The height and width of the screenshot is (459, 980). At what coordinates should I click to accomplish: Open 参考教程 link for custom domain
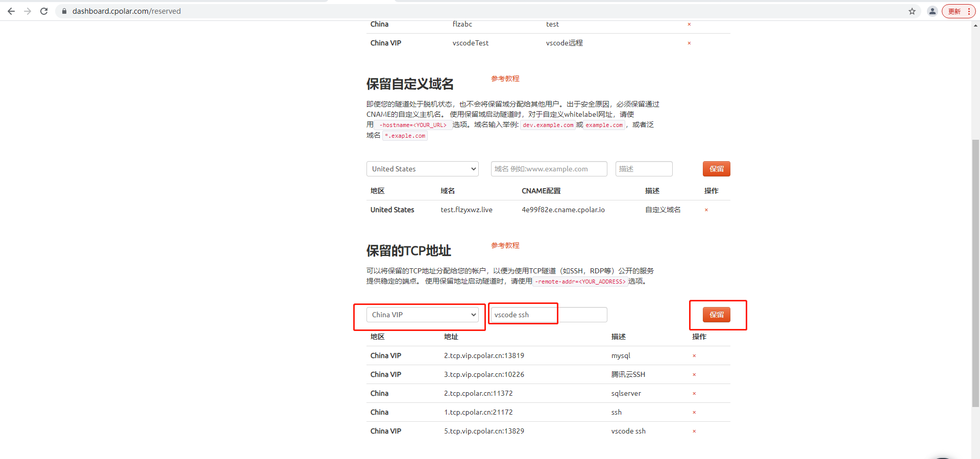click(x=505, y=79)
